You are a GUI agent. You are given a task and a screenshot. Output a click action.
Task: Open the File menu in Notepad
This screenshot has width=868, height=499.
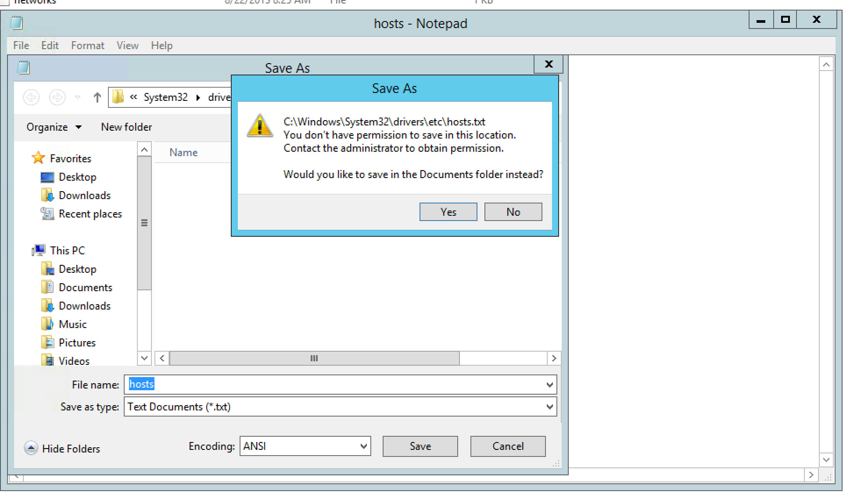tap(22, 45)
